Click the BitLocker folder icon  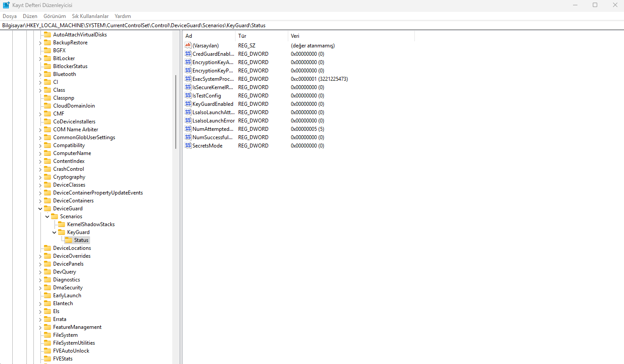point(47,58)
